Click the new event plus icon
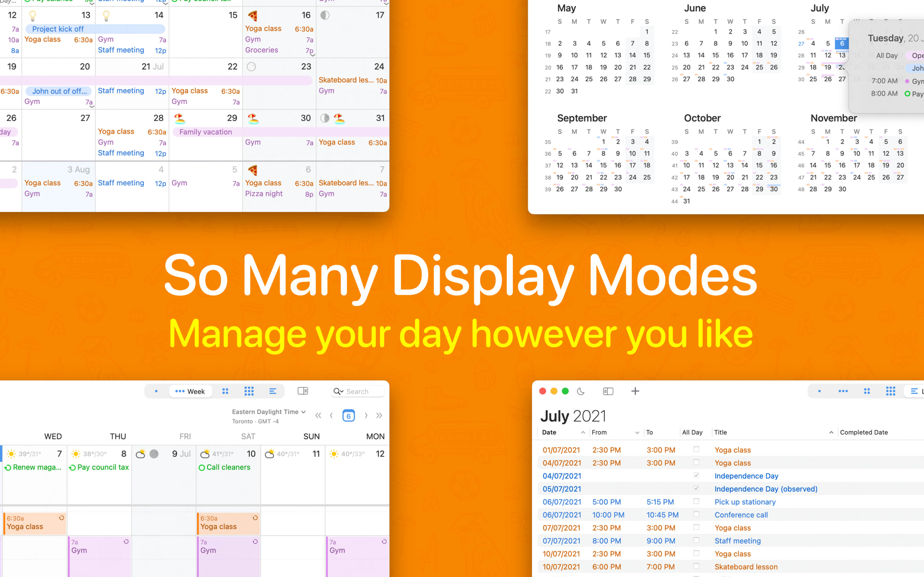924x577 pixels. coord(635,391)
